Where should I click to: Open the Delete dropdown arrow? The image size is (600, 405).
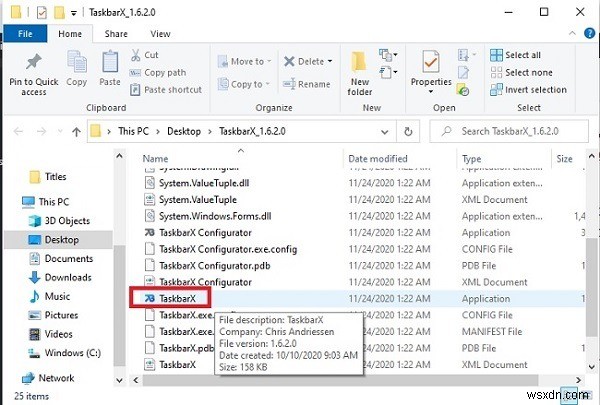point(330,62)
